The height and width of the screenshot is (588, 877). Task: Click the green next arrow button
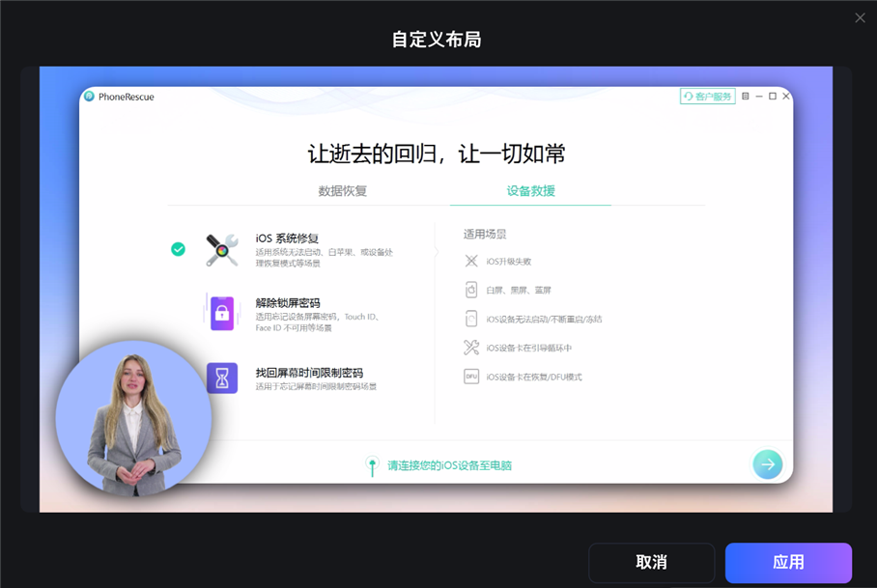(768, 464)
